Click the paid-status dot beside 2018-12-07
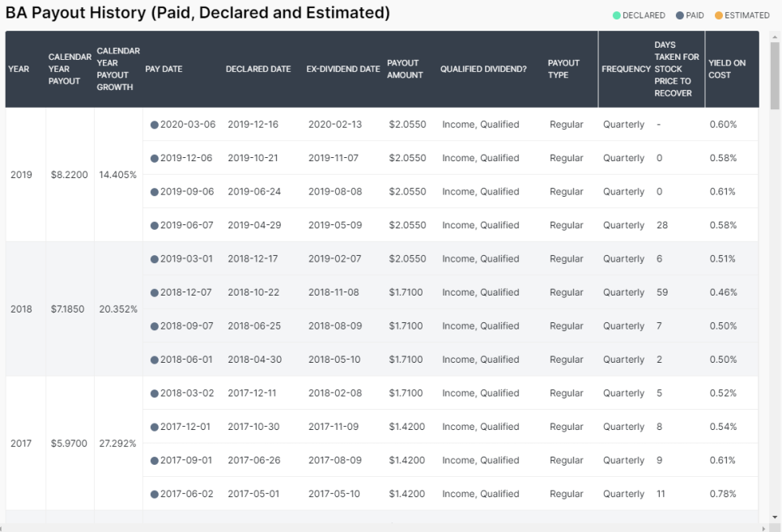Image resolution: width=782 pixels, height=532 pixels. click(x=155, y=292)
